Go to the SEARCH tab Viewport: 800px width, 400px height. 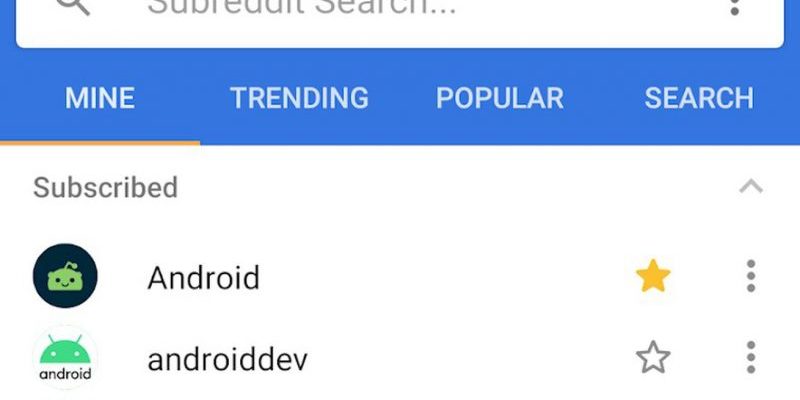699,98
